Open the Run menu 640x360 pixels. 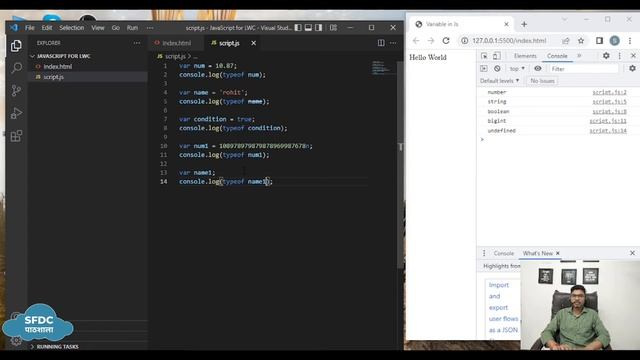pos(132,27)
